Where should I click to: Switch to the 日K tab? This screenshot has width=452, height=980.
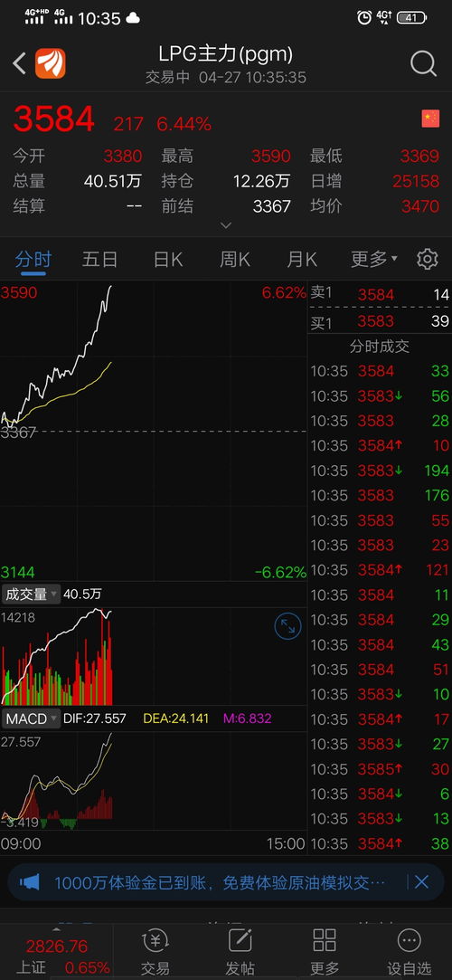point(168,259)
